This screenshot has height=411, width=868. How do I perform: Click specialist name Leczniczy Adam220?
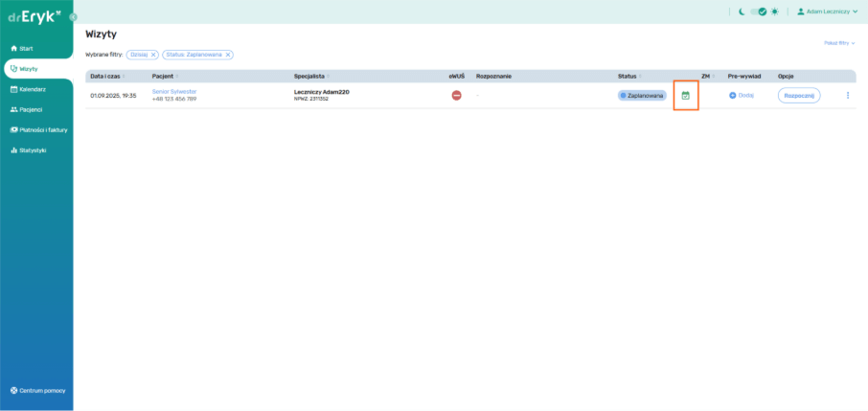[322, 92]
